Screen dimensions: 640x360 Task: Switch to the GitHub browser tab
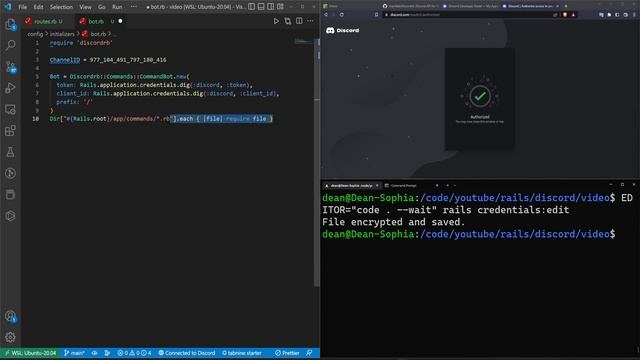pos(410,6)
